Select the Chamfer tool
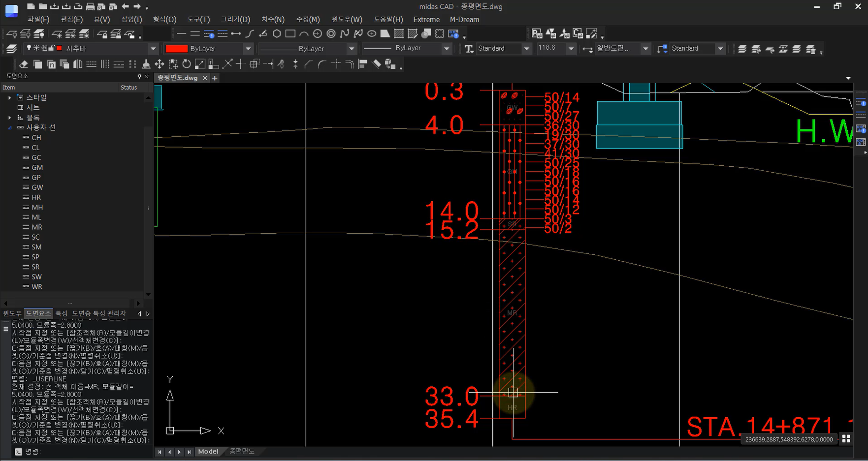 pos(309,64)
